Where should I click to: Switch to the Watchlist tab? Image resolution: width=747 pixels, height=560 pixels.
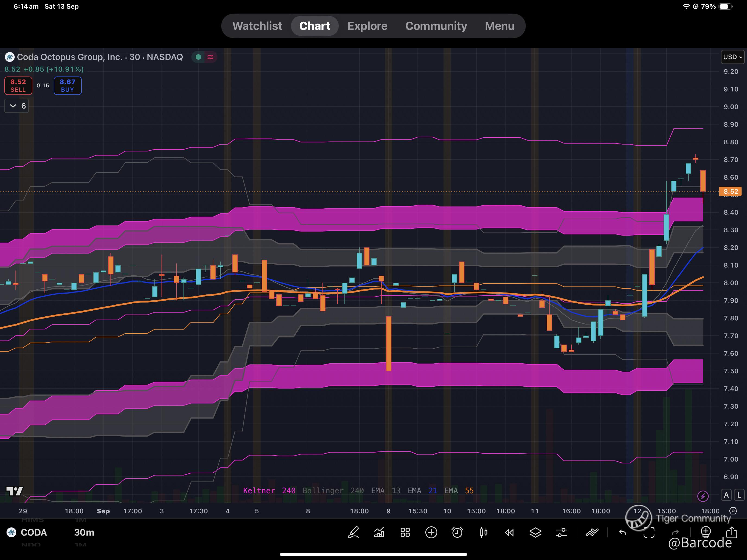pos(257,26)
